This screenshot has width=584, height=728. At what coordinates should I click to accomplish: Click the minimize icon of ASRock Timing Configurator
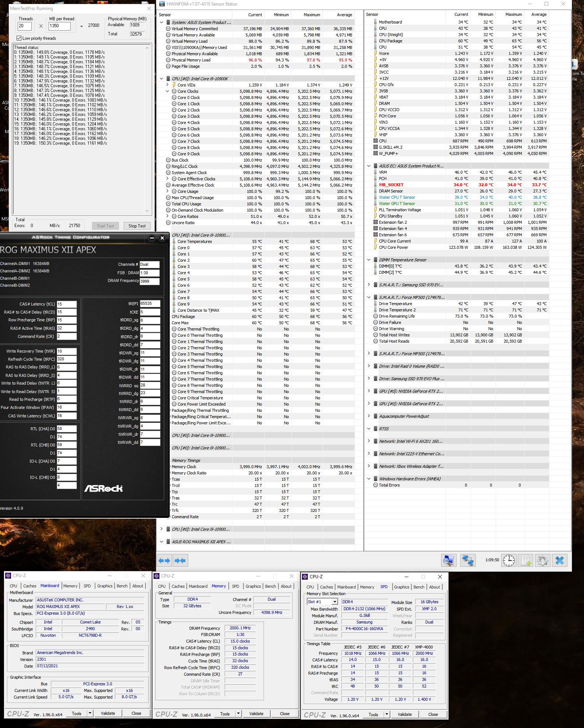tap(152, 238)
